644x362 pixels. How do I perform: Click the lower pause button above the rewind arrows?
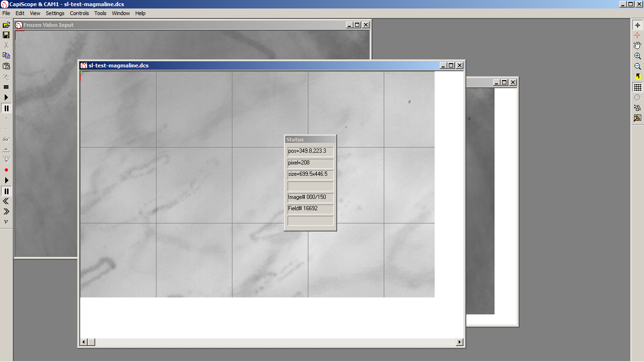6,191
